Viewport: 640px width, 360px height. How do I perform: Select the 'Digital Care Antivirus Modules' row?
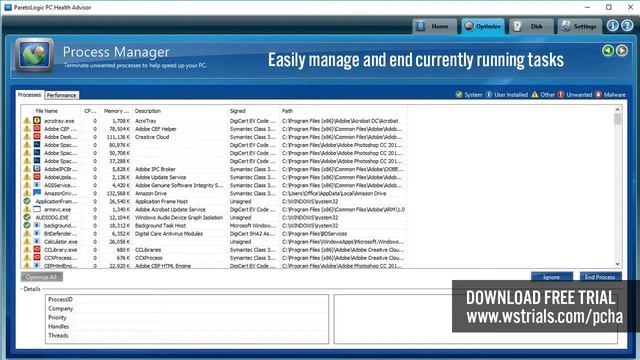pos(214,233)
